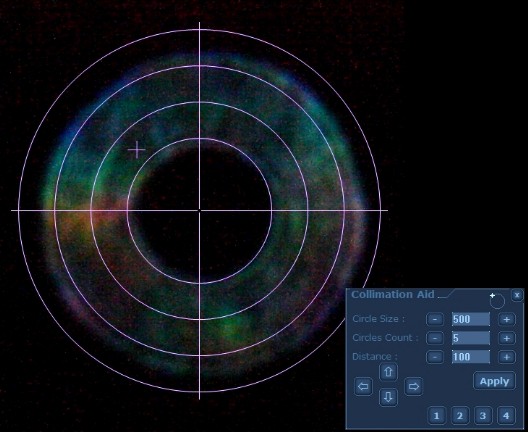Click the Circle Size input field
528x432 pixels.
pyautogui.click(x=471, y=319)
